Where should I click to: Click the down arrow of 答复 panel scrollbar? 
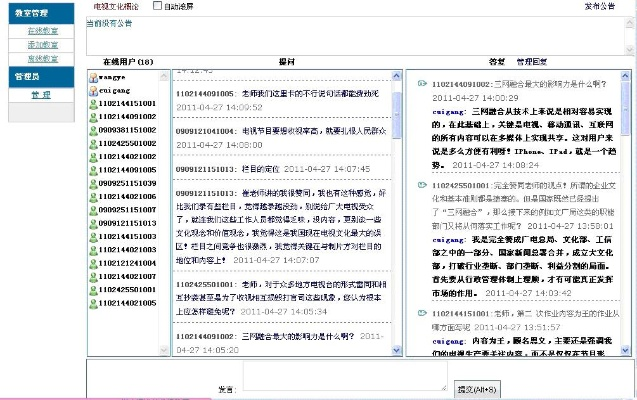[x=625, y=350]
